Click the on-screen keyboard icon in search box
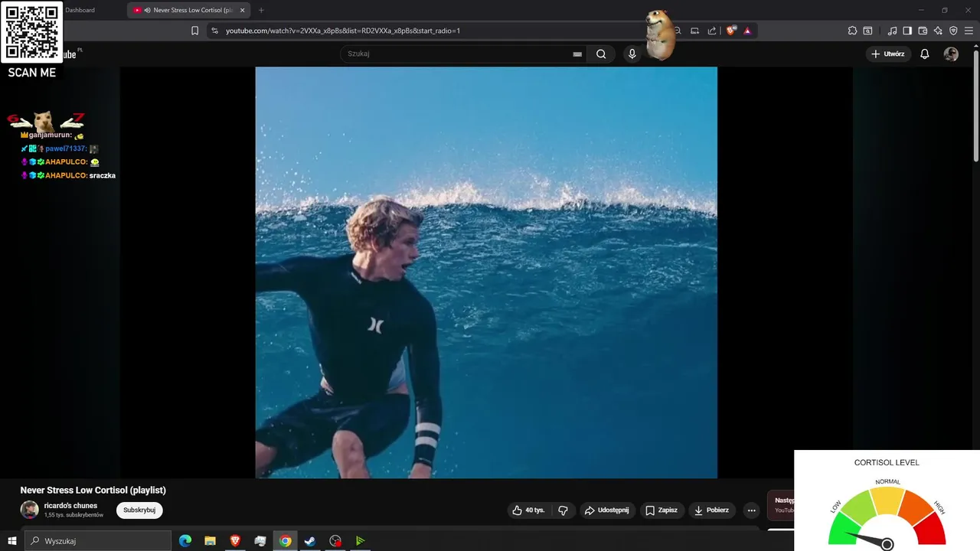Screen dimensions: 980x551 point(577,54)
